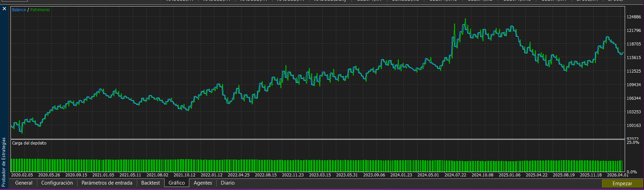Click the 103253 axis value

634,112
